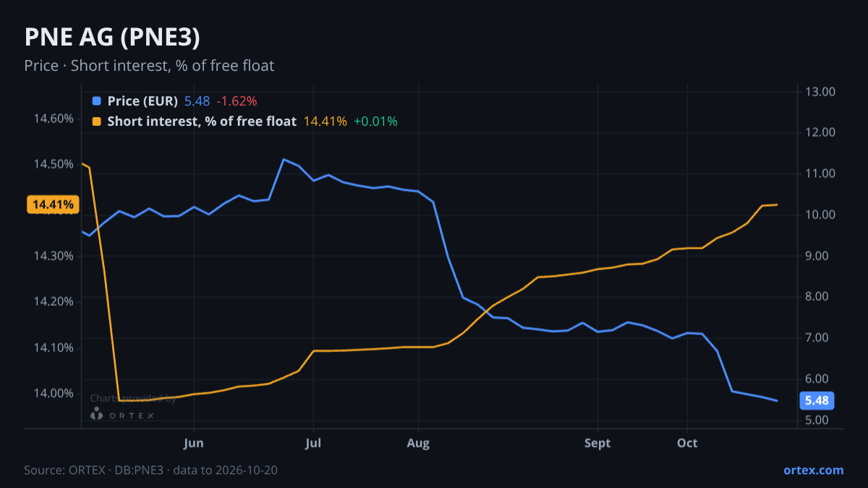The width and height of the screenshot is (868, 488).
Task: Click the 14.60% left axis label
Action: [54, 119]
